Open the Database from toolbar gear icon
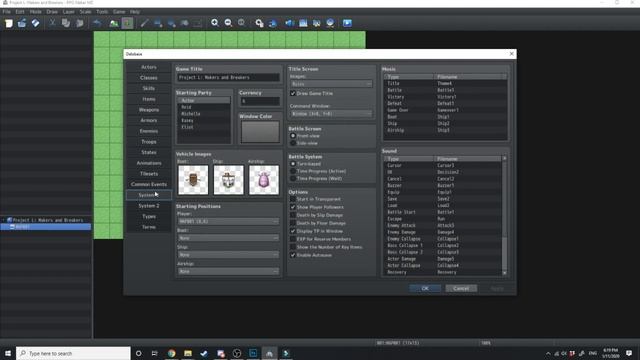Image resolution: width=640 pixels, height=360 pixels. pyautogui.click(x=259, y=23)
